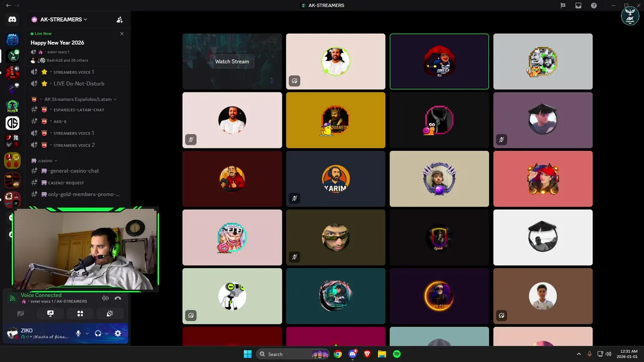Close the Live Now event banner
The width and height of the screenshot is (644, 362).
[x=122, y=34]
